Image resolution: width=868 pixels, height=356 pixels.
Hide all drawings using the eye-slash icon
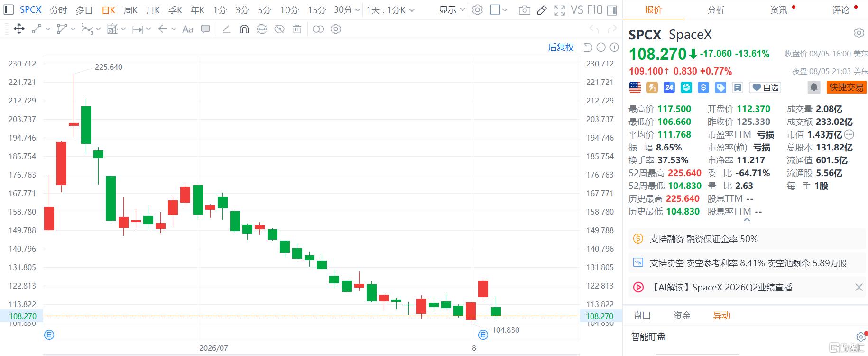click(x=279, y=29)
